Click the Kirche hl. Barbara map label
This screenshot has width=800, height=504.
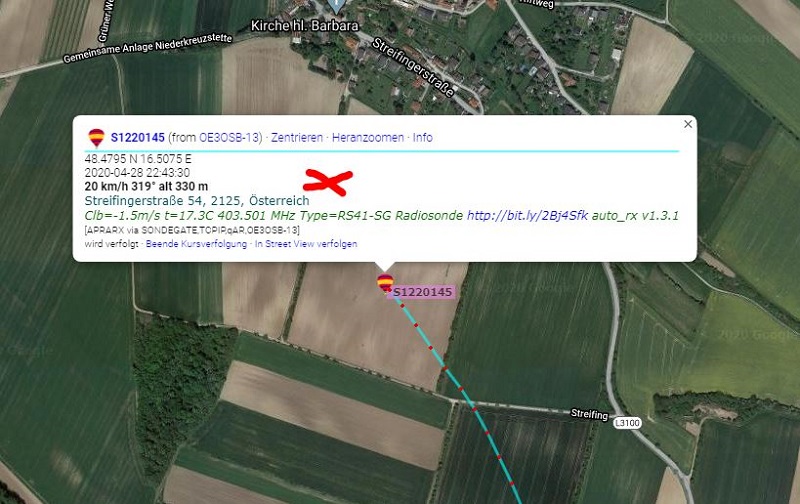click(305, 26)
